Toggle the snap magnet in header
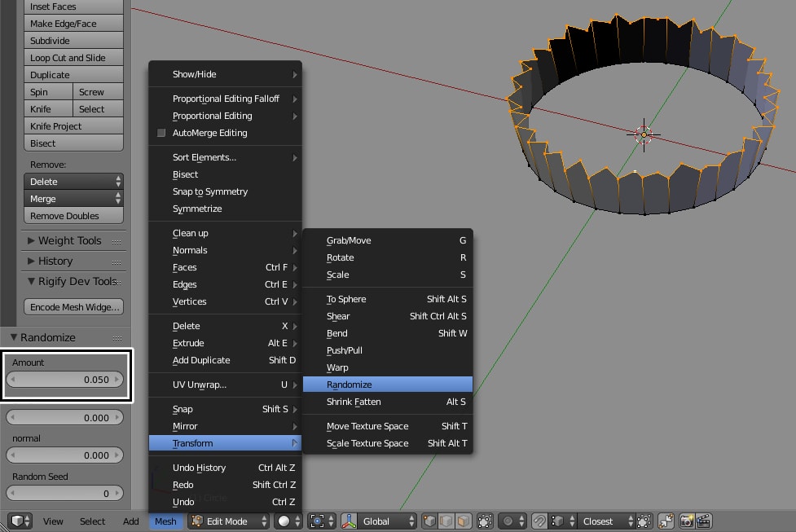This screenshot has width=796, height=532. pos(539,521)
